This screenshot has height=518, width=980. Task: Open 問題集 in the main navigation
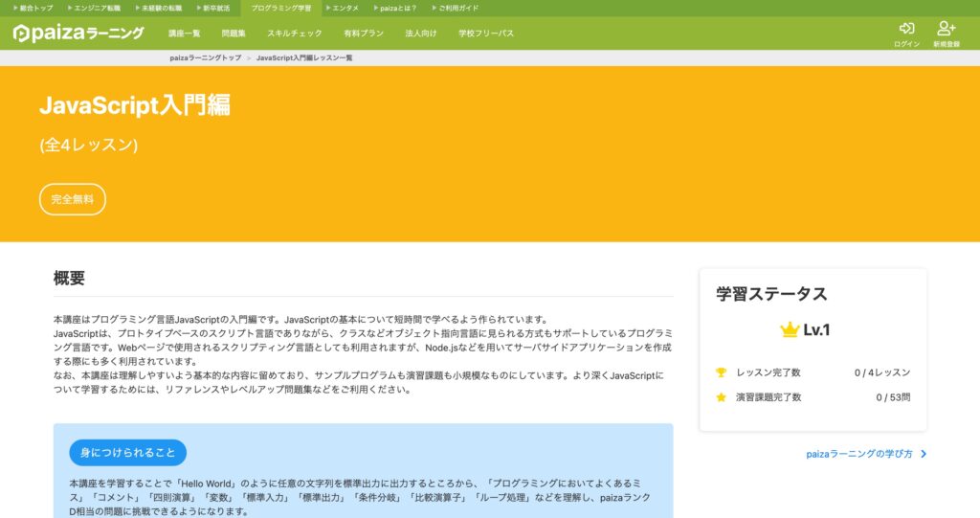click(234, 34)
